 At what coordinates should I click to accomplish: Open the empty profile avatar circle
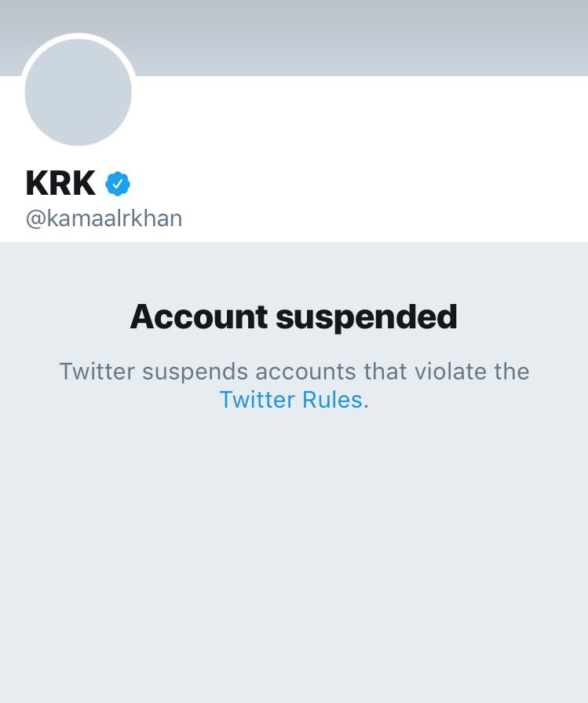[78, 93]
